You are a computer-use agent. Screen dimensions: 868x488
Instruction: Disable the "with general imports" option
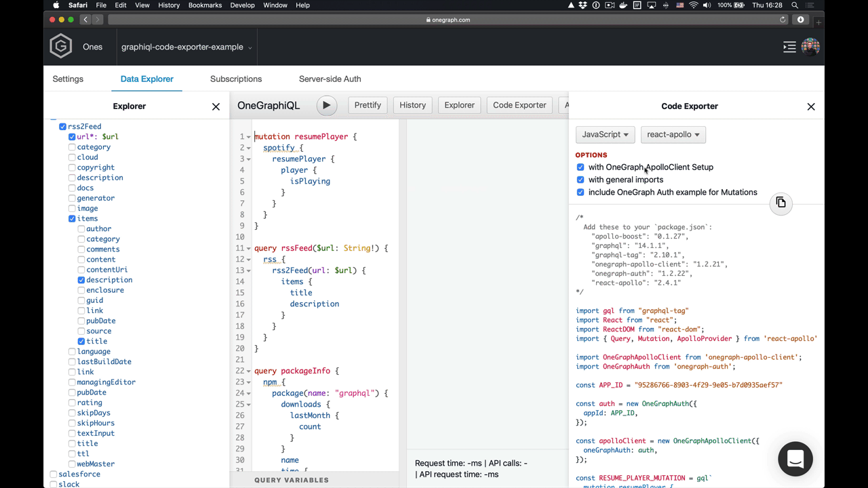click(x=580, y=180)
